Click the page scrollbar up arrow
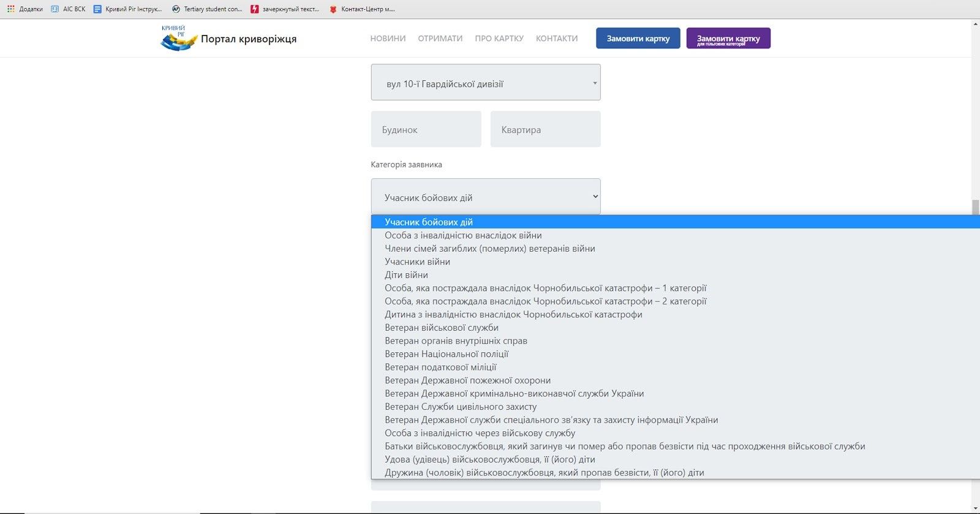Screen dimensions: 980x514 975,24
